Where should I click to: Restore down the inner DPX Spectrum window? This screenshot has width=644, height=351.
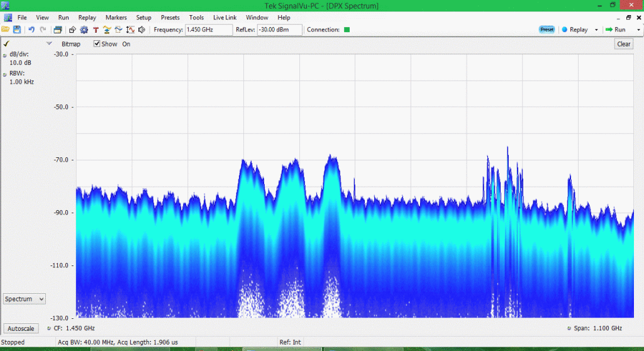coord(628,18)
